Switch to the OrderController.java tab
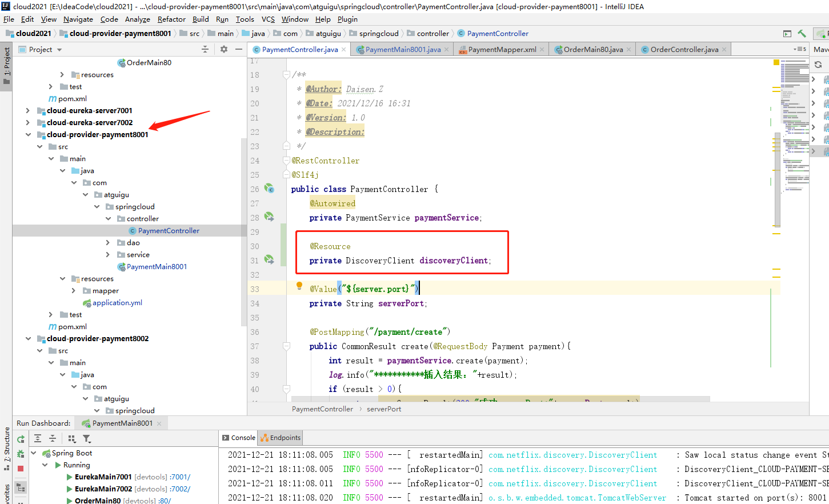The height and width of the screenshot is (504, 829). (x=684, y=50)
